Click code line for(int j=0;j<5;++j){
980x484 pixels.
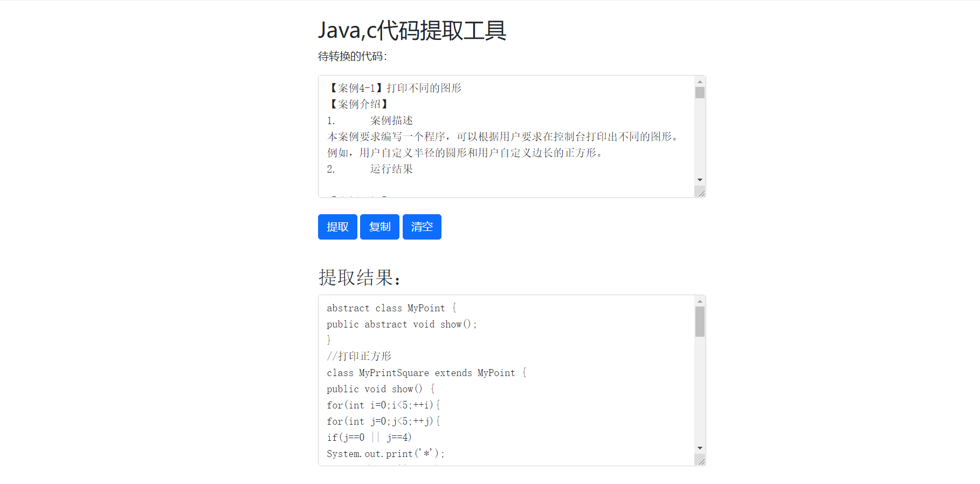click(384, 421)
